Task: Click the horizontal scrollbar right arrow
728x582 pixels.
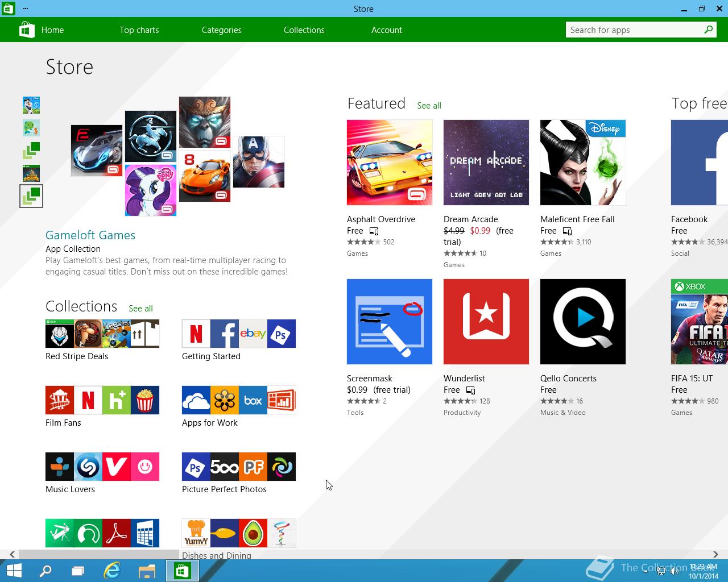Action: [x=715, y=554]
